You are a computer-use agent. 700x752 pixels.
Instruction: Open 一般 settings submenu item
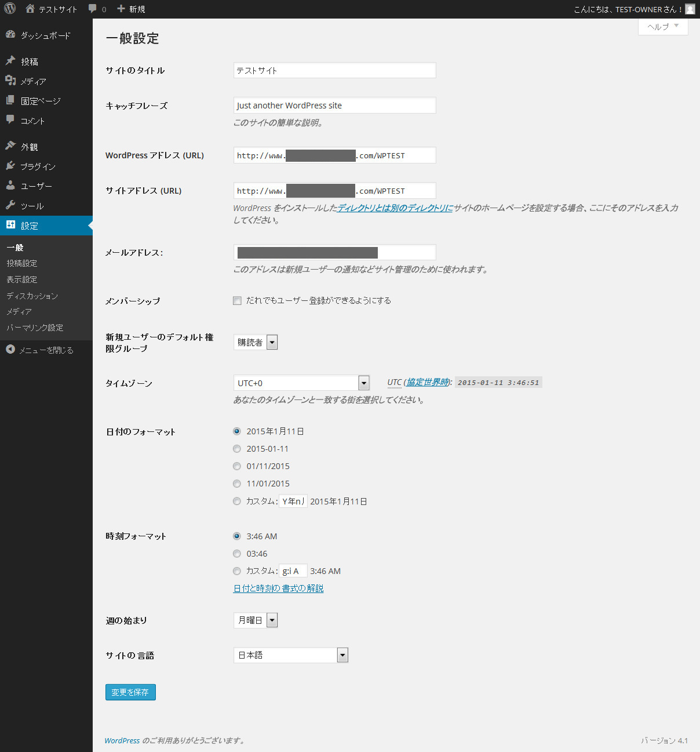pos(15,248)
